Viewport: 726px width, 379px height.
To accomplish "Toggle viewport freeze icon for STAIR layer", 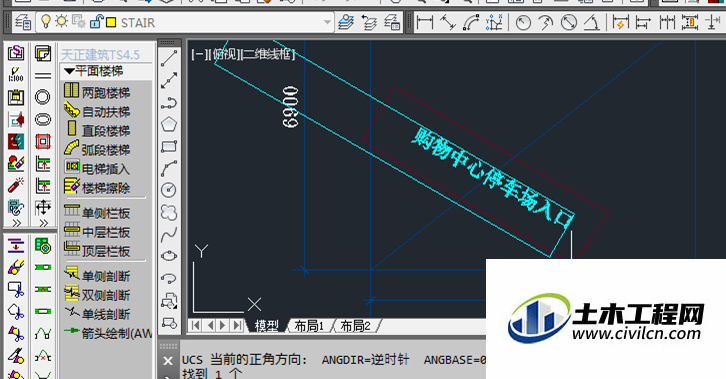I will pos(78,22).
